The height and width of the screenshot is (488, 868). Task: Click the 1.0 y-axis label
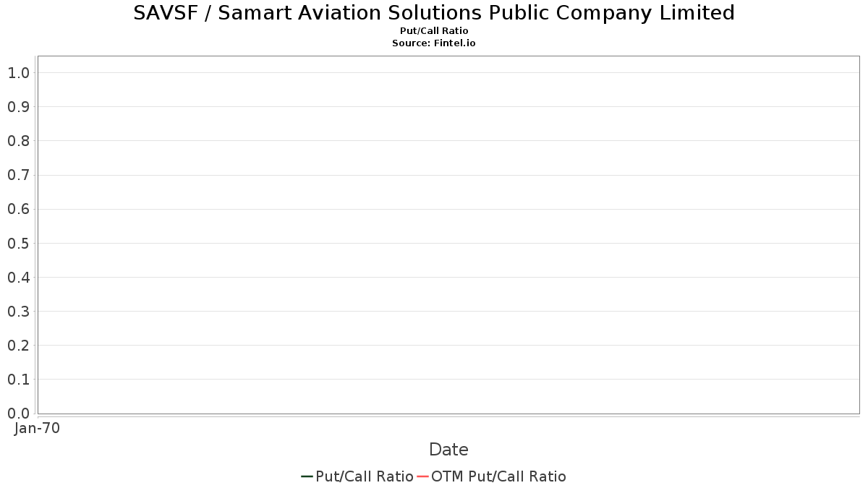[x=18, y=72]
